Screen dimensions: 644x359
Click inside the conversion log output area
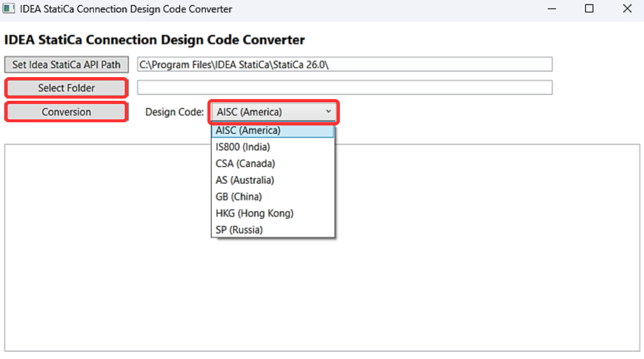coord(322,248)
